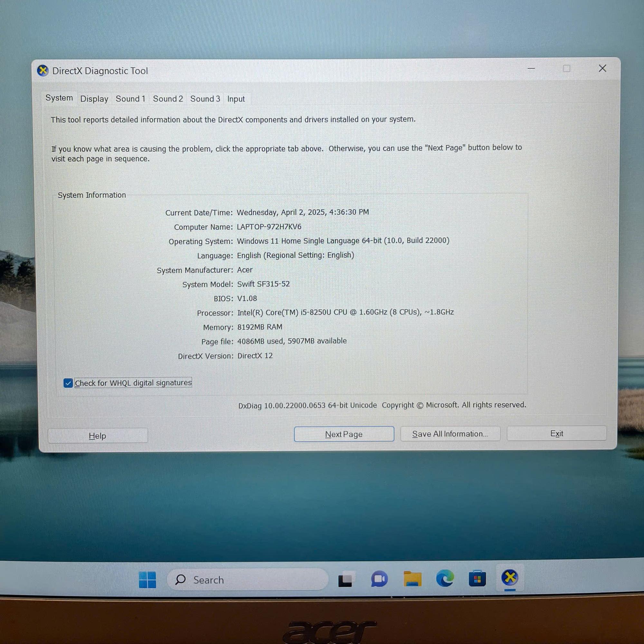This screenshot has height=644, width=644.
Task: Open the Sound 2 tab
Action: pyautogui.click(x=168, y=99)
